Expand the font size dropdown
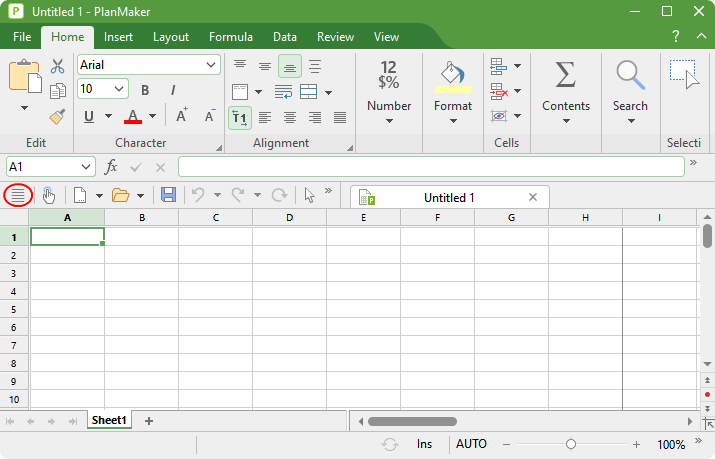Viewport: 715px width, 459px height. [x=120, y=90]
